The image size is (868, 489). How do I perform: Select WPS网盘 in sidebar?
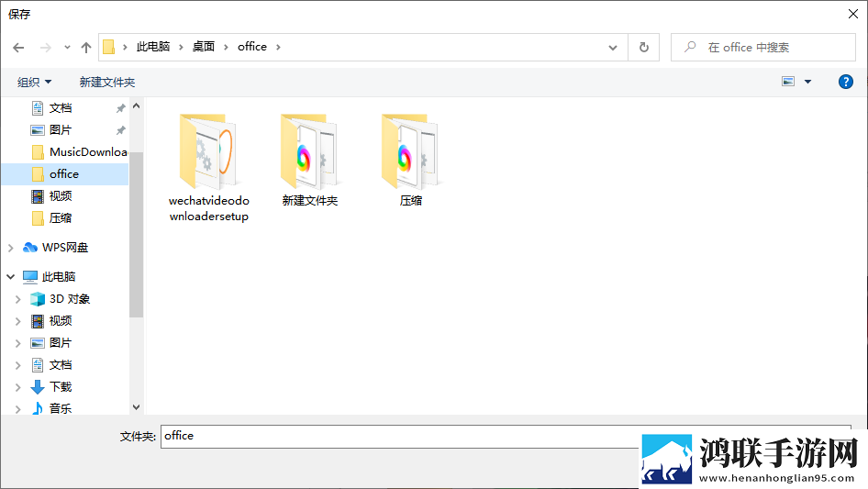pyautogui.click(x=65, y=248)
